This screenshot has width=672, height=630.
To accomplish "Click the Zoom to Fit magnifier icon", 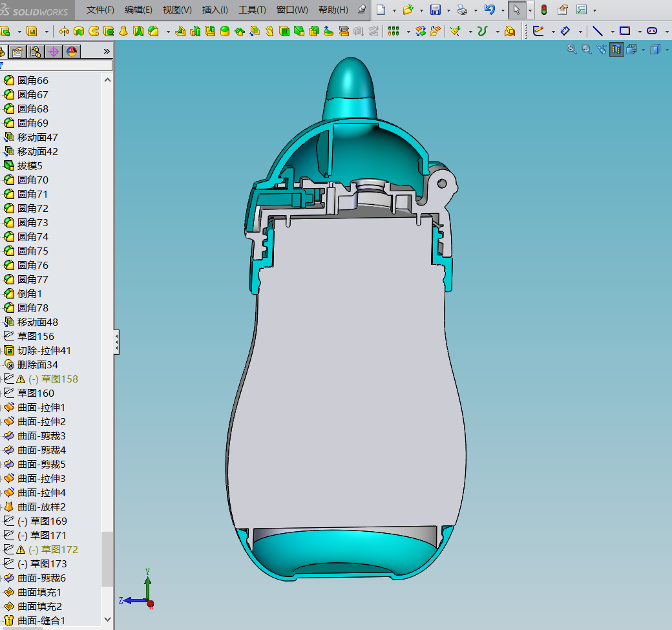I will point(571,49).
